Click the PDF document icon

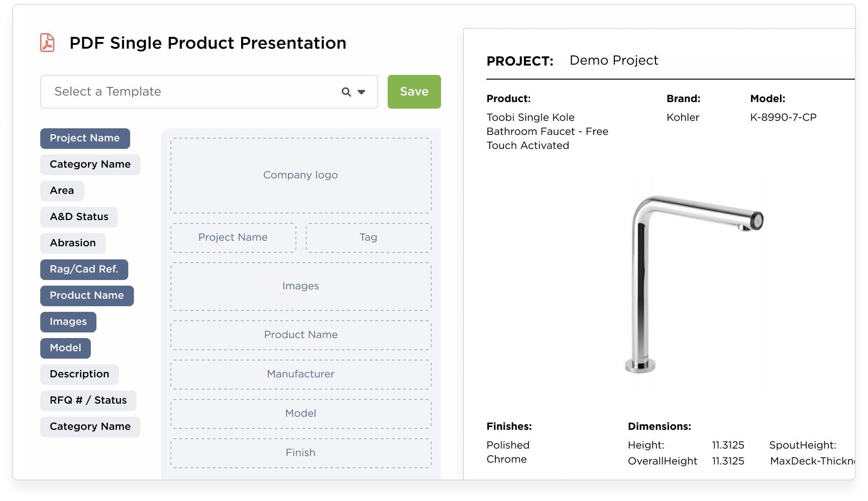tap(47, 43)
